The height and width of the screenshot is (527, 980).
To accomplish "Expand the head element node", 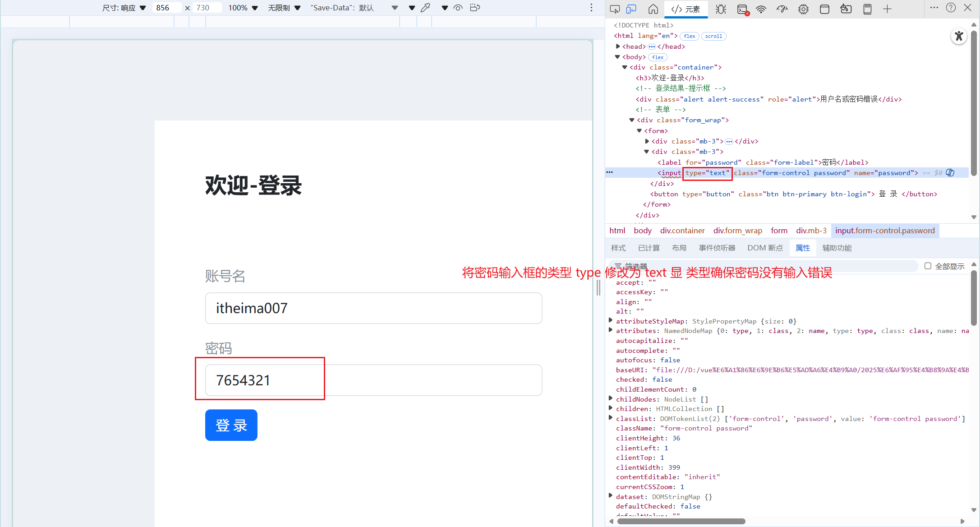I will (x=618, y=46).
